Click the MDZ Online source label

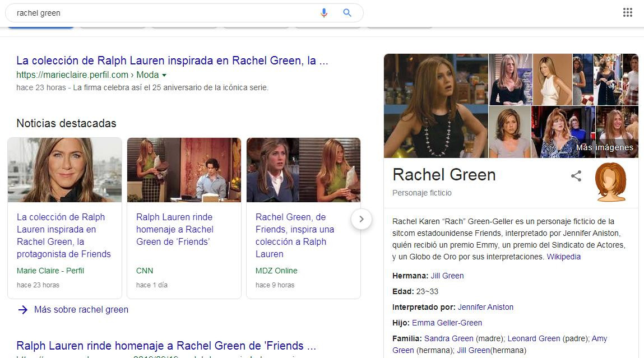tap(276, 271)
